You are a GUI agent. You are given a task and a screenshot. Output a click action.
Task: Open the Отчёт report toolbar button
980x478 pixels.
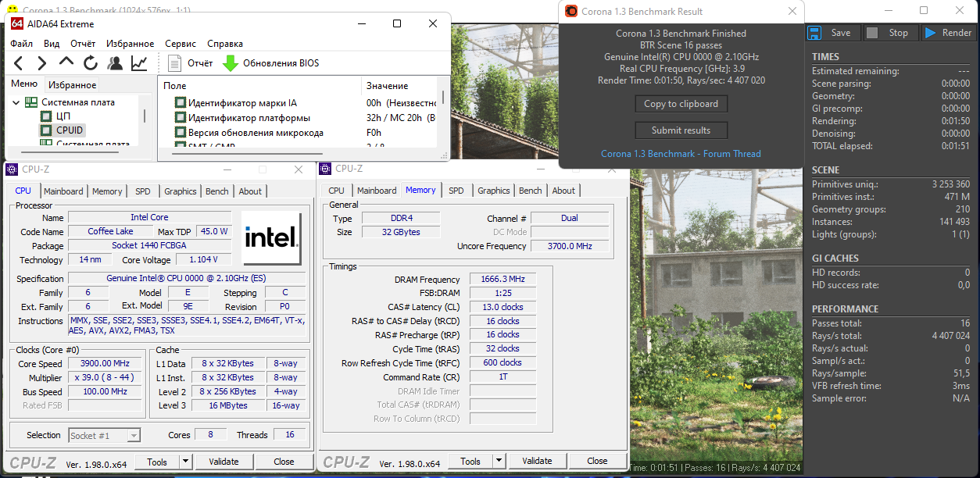(191, 63)
